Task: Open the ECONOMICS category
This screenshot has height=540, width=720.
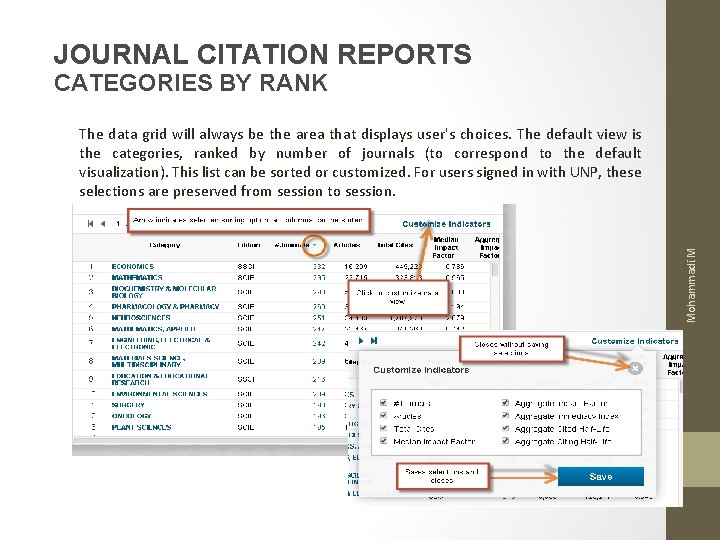Action: coord(133,266)
